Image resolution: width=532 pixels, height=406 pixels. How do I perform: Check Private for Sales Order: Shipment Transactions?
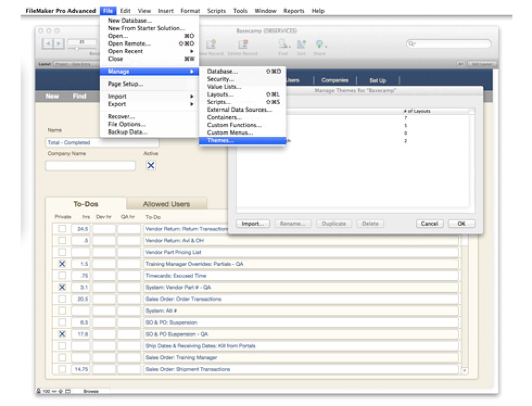point(62,369)
